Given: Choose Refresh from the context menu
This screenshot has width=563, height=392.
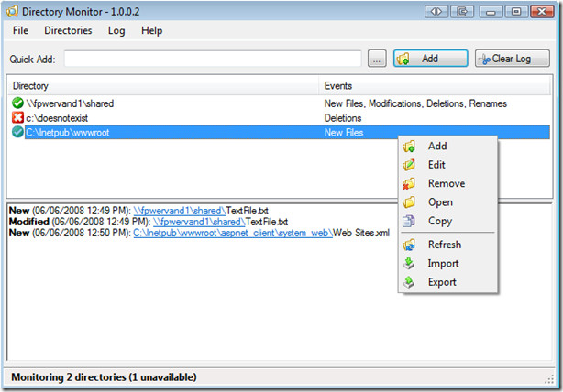Looking at the screenshot, I should point(448,245).
